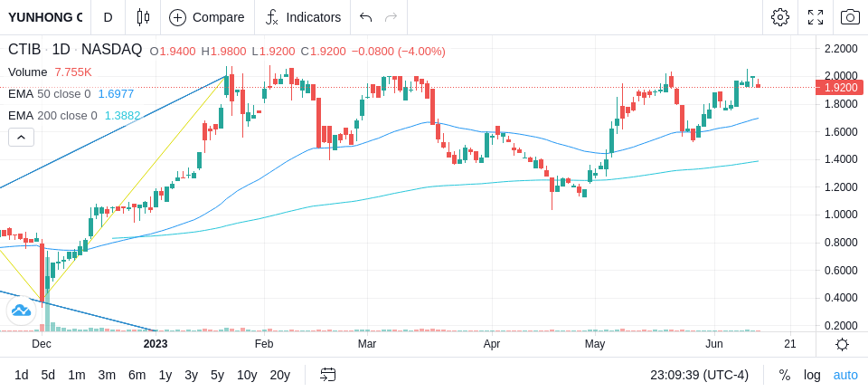This screenshot has height=392, width=868.
Task: Click the Compare symbols plus icon
Action: [177, 18]
